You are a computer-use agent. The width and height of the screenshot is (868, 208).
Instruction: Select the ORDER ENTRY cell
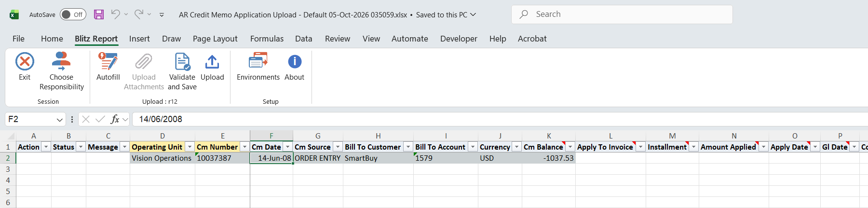318,158
